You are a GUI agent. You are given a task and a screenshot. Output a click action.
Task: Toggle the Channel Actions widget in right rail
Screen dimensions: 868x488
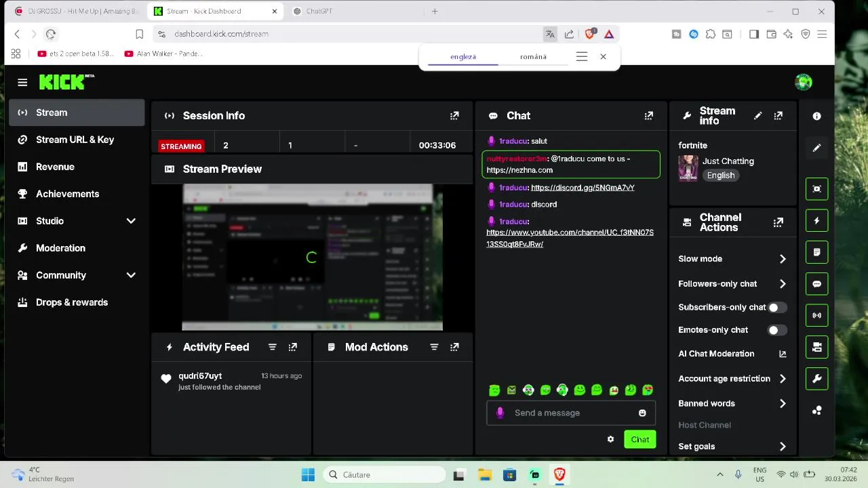[816, 347]
